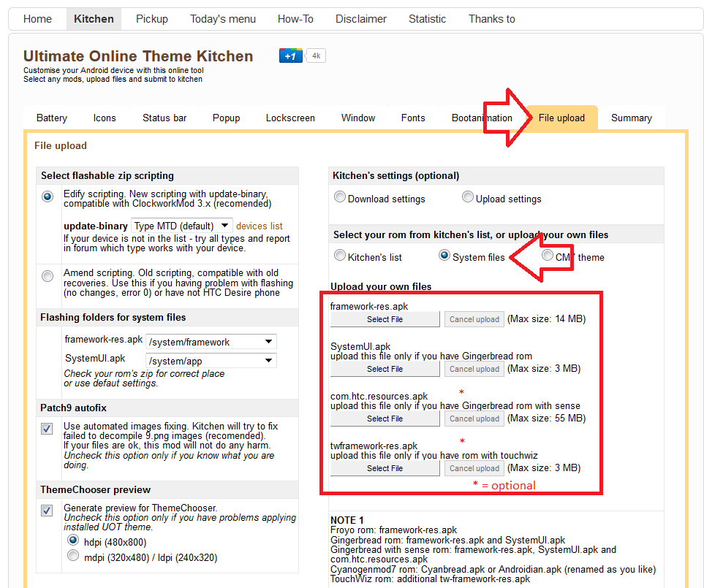
Task: Click the 'Patch9 autofix' section header
Action: [x=74, y=408]
